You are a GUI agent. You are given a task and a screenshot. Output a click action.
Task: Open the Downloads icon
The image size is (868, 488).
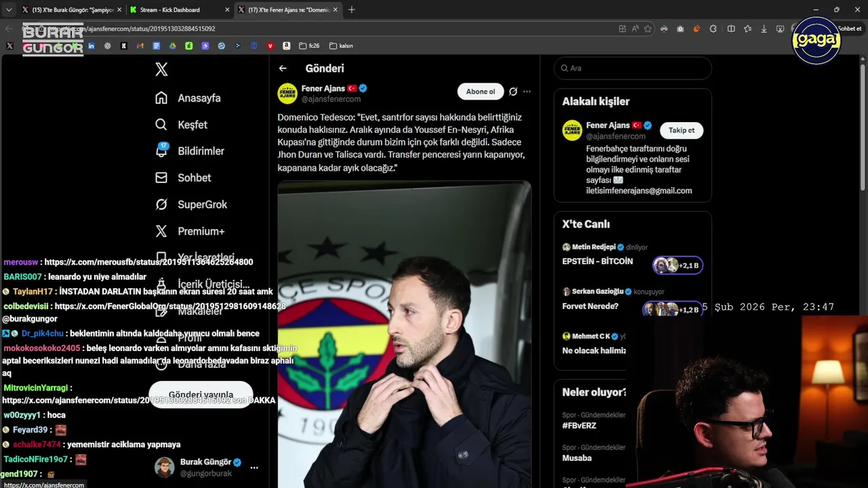coord(764,28)
